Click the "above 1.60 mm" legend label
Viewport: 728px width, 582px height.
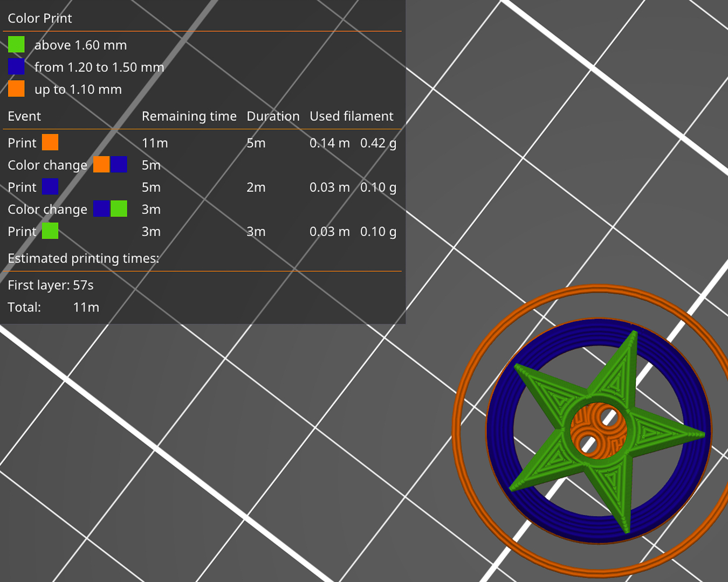[x=81, y=45]
